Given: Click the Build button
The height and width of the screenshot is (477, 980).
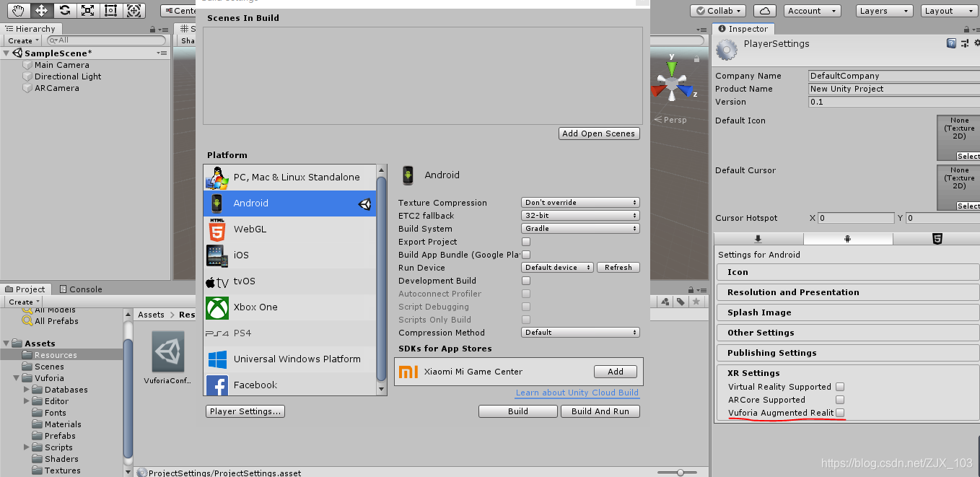Looking at the screenshot, I should click(x=518, y=411).
